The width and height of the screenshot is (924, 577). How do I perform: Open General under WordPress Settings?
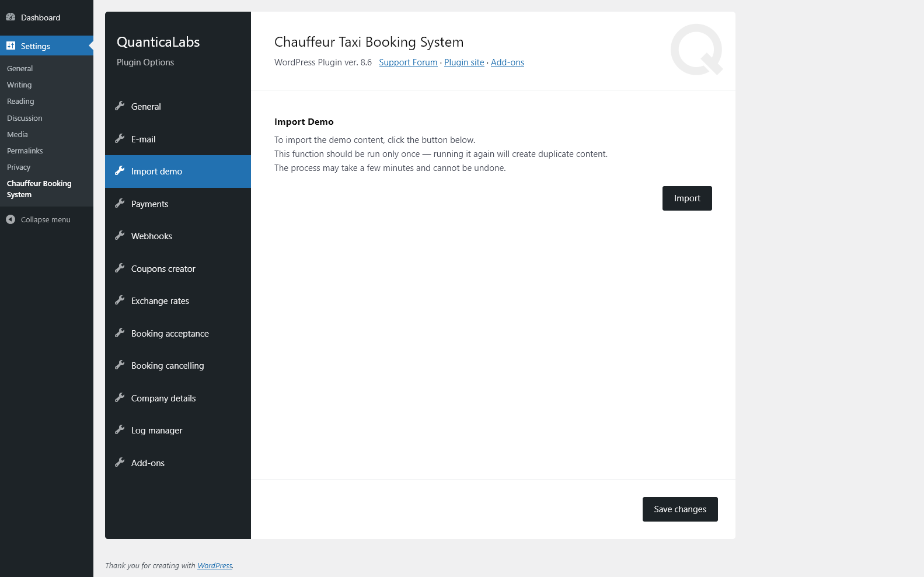[20, 68]
